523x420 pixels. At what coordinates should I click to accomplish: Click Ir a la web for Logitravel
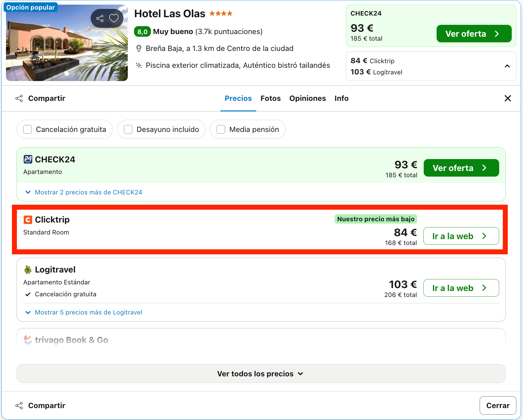point(461,288)
